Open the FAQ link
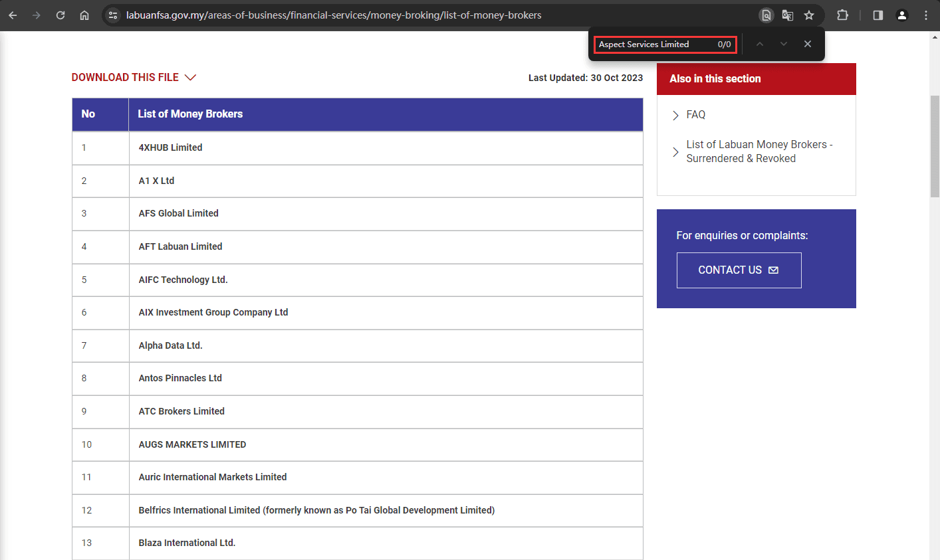The width and height of the screenshot is (940, 560). [x=695, y=114]
